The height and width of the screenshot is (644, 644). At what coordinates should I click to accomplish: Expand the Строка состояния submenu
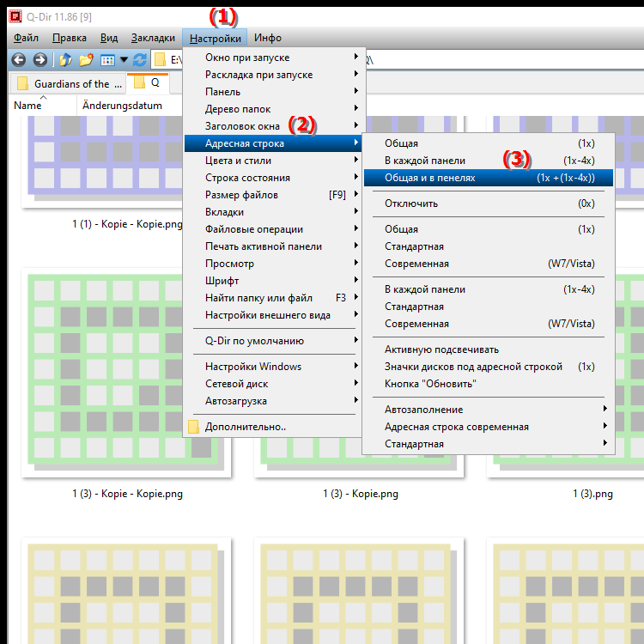273,178
